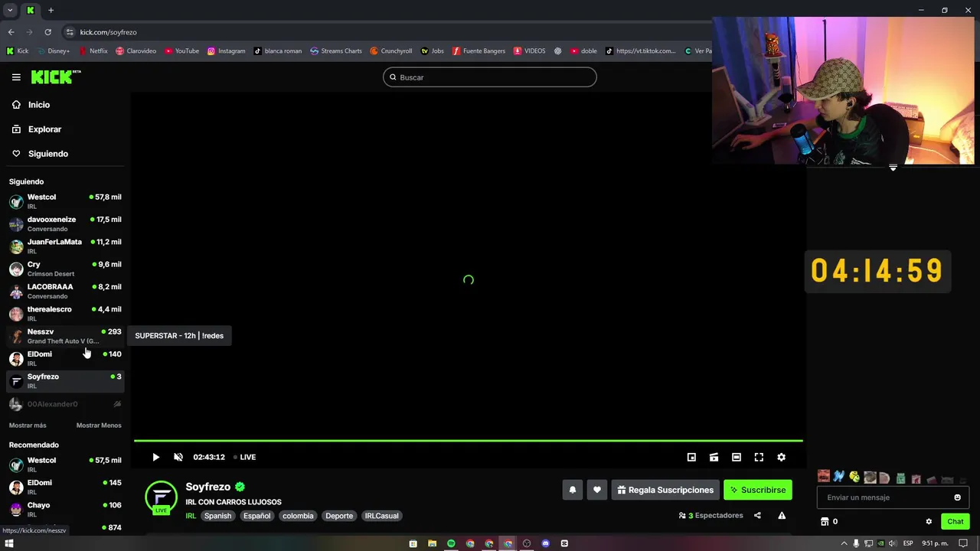Share the stream via share icon

pos(757,516)
